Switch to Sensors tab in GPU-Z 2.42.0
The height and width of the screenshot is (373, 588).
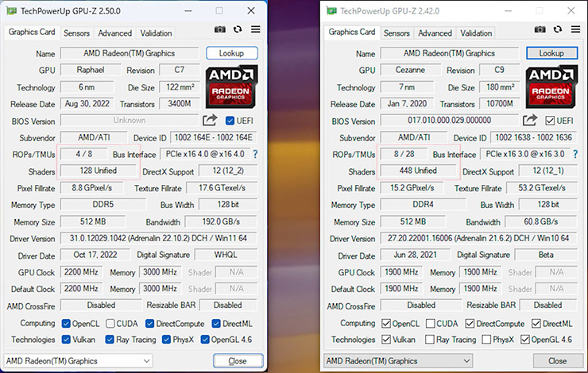(x=397, y=33)
